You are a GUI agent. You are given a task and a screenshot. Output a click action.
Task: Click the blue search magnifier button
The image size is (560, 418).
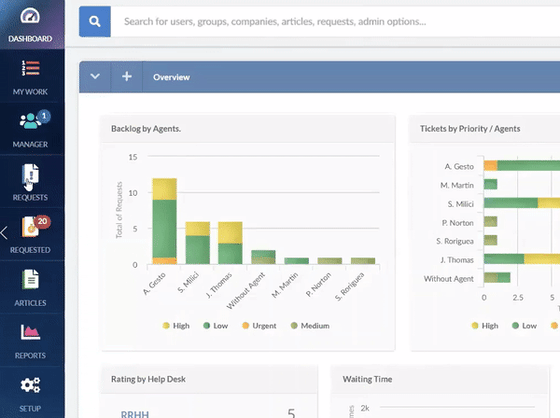coord(95,21)
